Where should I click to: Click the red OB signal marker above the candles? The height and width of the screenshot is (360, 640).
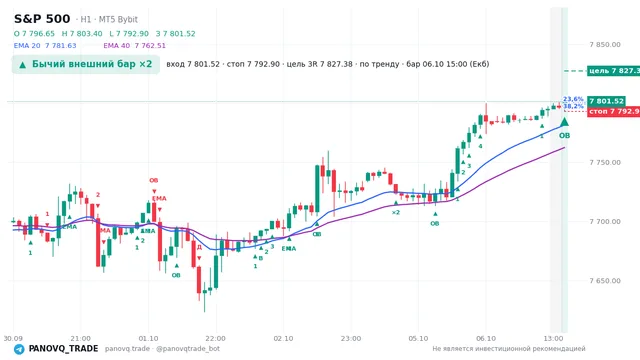coord(153,180)
